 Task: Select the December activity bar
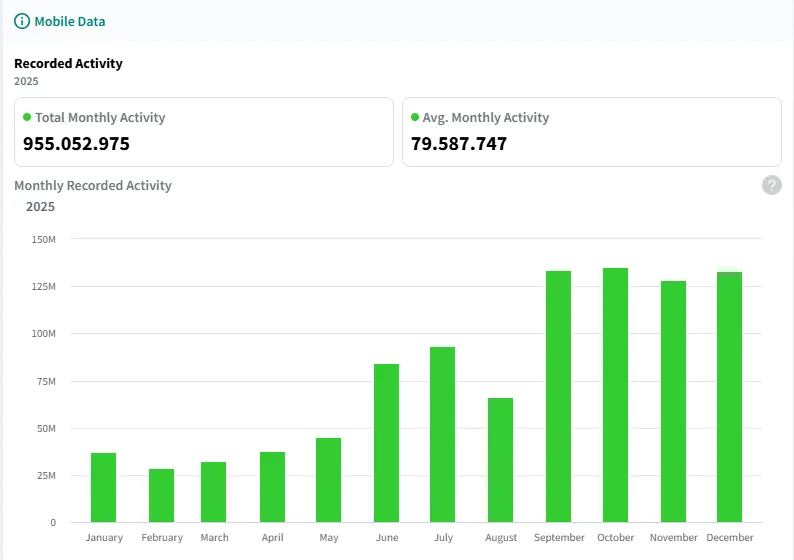pyautogui.click(x=729, y=396)
